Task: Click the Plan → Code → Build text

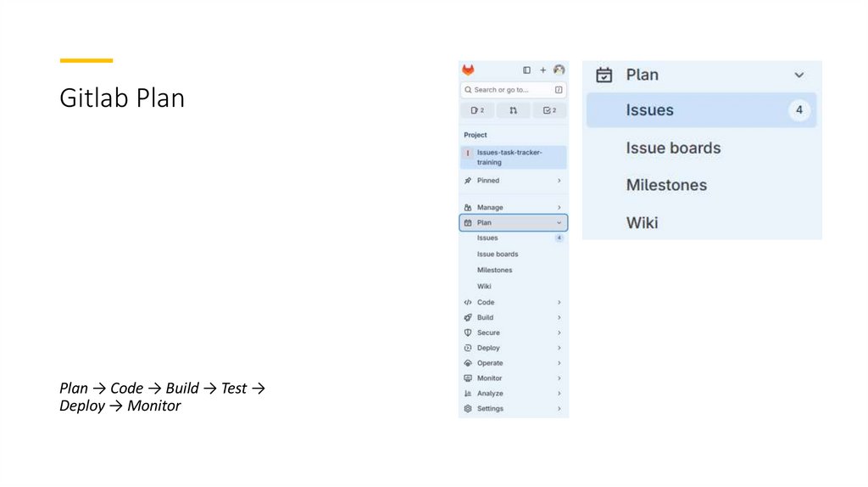Action: tap(162, 397)
